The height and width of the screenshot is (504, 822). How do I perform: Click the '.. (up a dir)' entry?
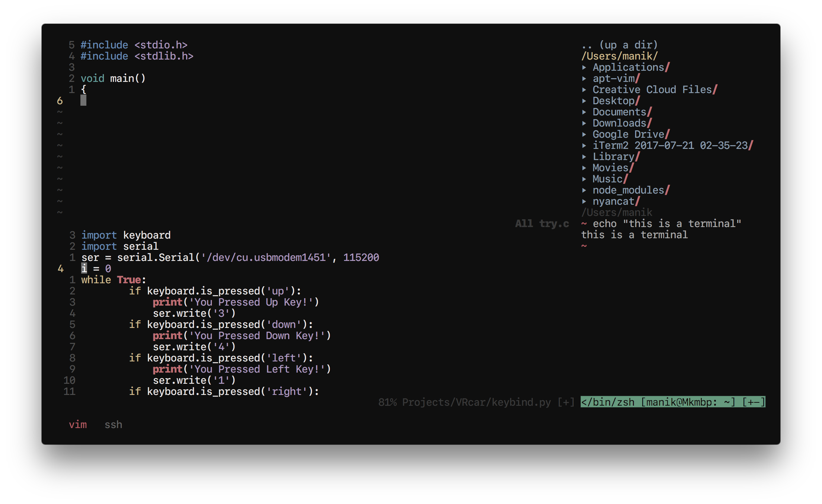coord(619,45)
